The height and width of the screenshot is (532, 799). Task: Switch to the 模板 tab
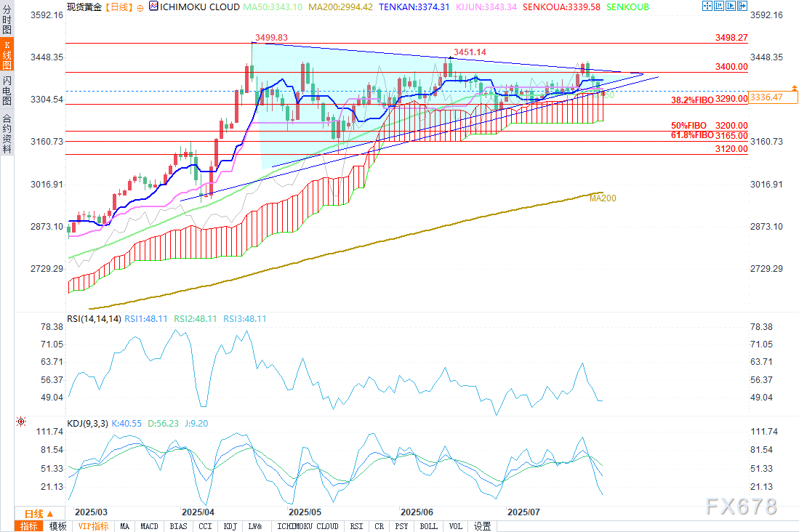point(57,526)
